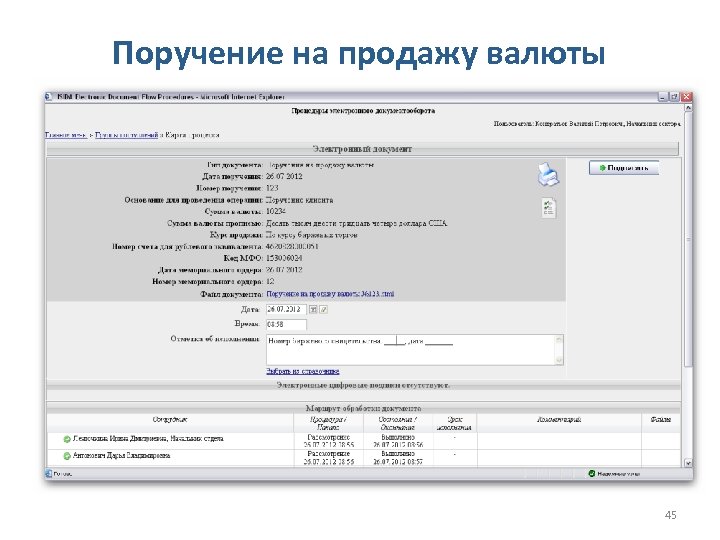Click the Код МФО value 153006024
Image resolution: width=720 pixels, height=540 pixels.
pos(284,259)
